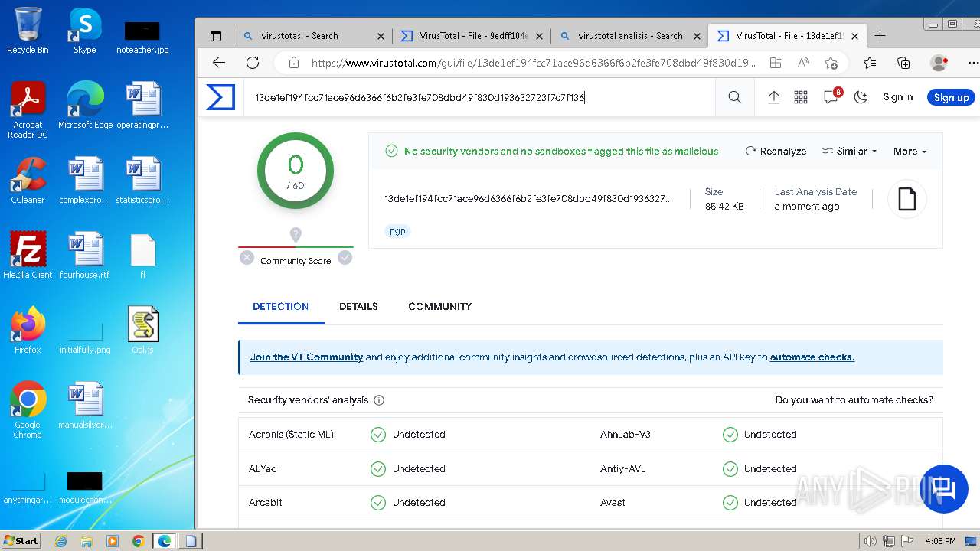Click the Sign up button
The width and height of the screenshot is (980, 551).
pos(951,97)
